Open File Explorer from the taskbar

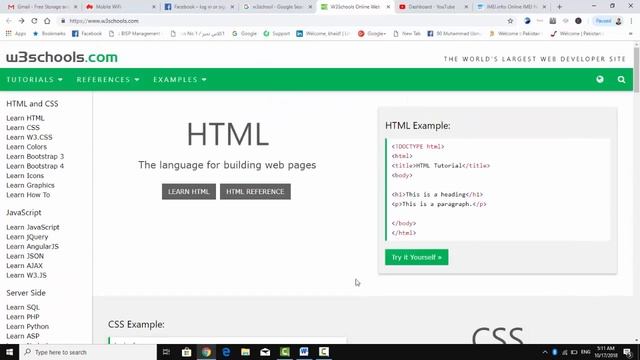coord(245,352)
